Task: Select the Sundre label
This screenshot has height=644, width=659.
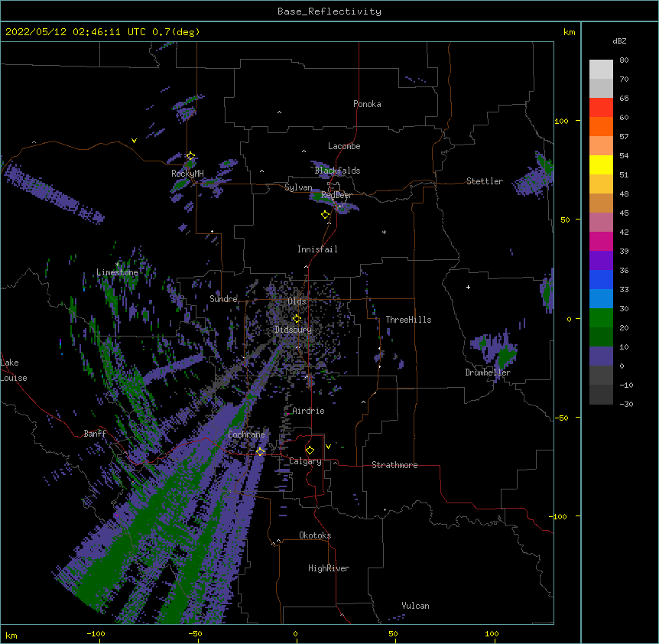Action: tap(223, 299)
